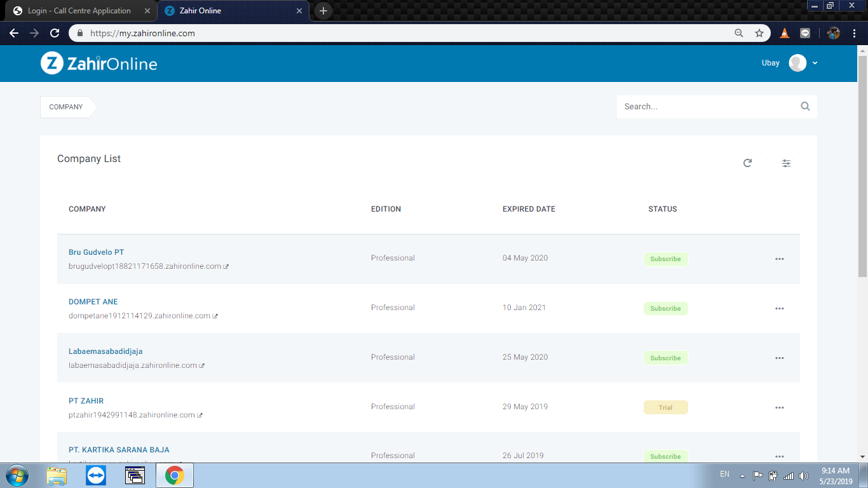Open the Ubay user avatar

point(797,63)
